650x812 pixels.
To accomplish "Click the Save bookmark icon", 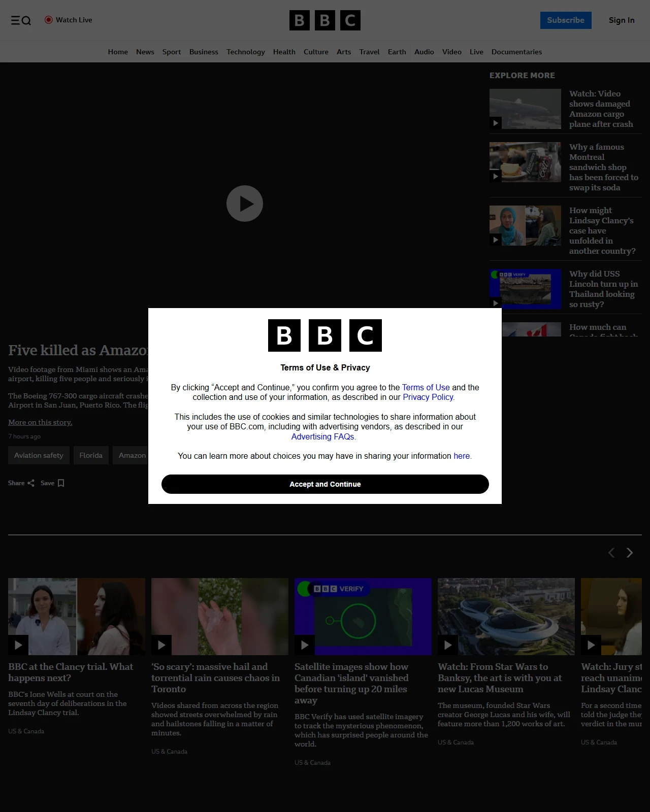I will (61, 483).
